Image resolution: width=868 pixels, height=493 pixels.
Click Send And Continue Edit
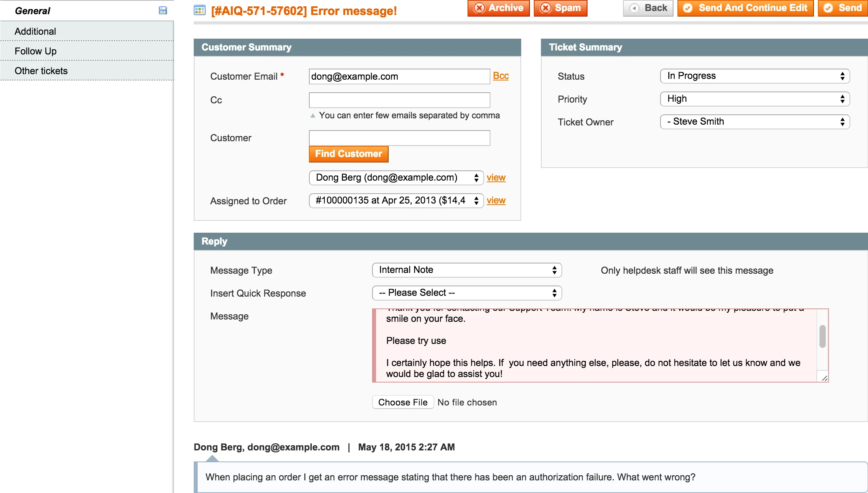tap(745, 8)
